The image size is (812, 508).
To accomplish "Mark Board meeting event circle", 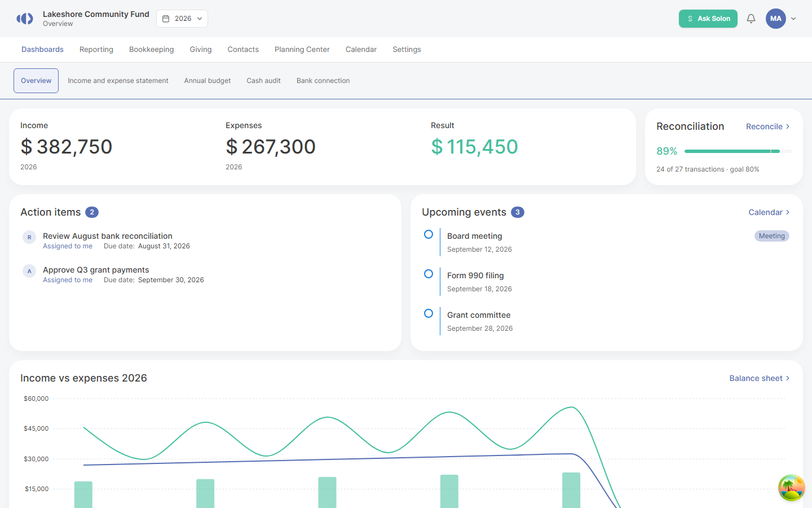I will point(429,234).
